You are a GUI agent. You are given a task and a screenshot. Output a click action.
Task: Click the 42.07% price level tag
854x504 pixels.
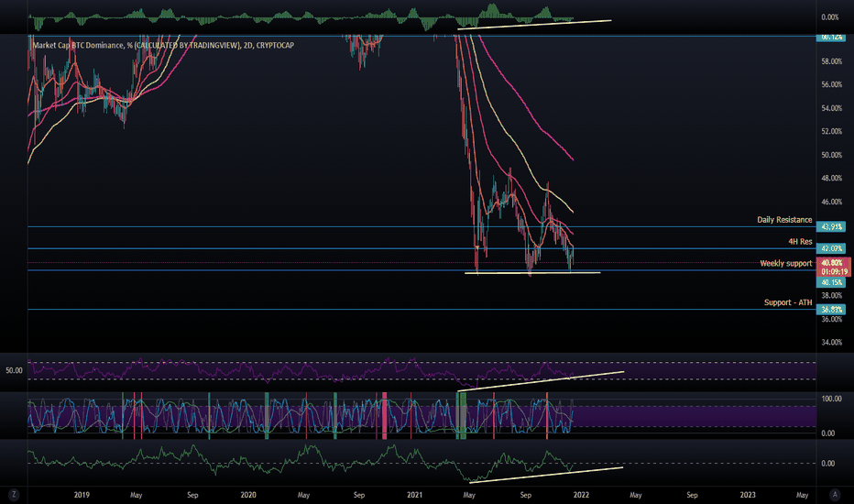tap(831, 248)
